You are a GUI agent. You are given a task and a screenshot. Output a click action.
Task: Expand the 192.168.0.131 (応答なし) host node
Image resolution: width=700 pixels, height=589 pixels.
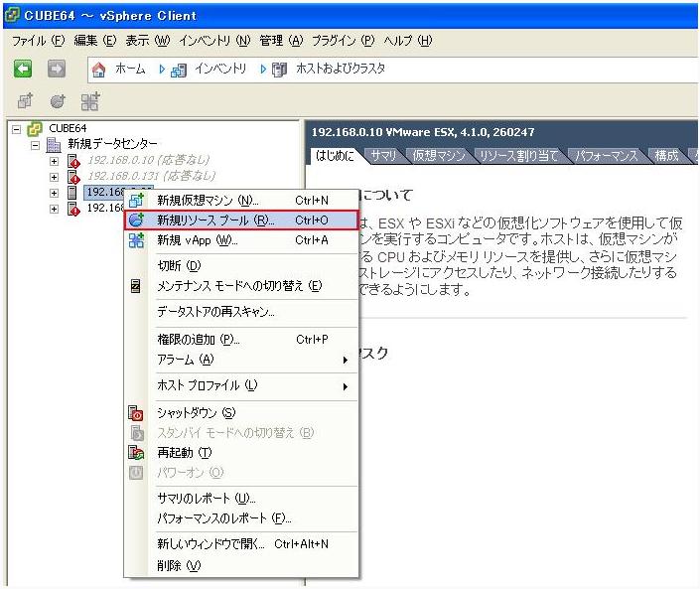click(54, 177)
